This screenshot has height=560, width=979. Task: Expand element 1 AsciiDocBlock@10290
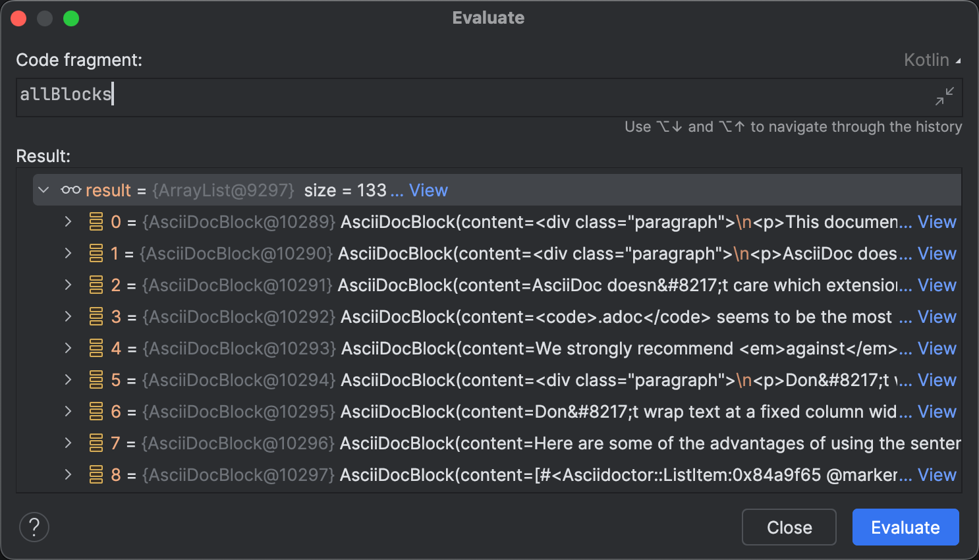click(x=68, y=254)
